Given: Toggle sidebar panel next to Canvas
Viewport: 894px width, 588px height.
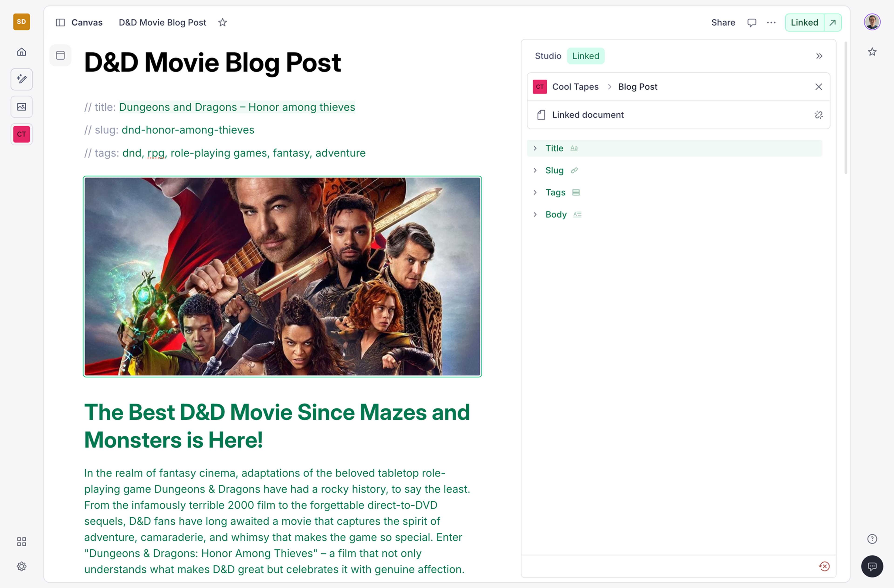Looking at the screenshot, I should pos(60,23).
